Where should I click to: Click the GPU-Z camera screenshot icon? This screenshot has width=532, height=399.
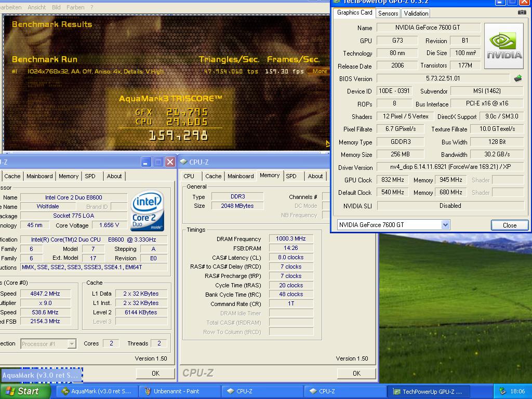coord(522,12)
